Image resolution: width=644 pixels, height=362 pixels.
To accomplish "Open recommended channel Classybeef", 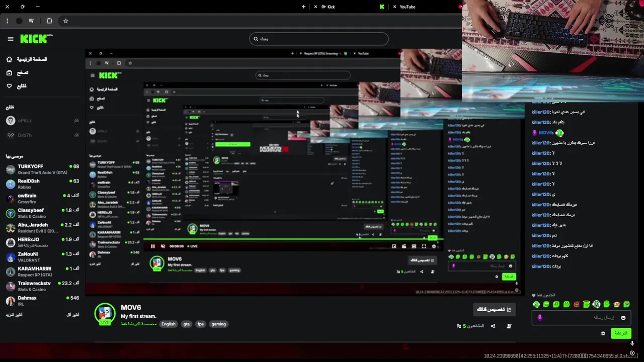I will (x=42, y=213).
